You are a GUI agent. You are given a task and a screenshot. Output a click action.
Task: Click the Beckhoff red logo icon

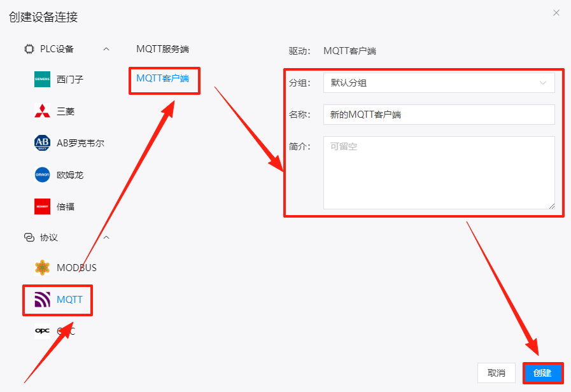pos(42,207)
